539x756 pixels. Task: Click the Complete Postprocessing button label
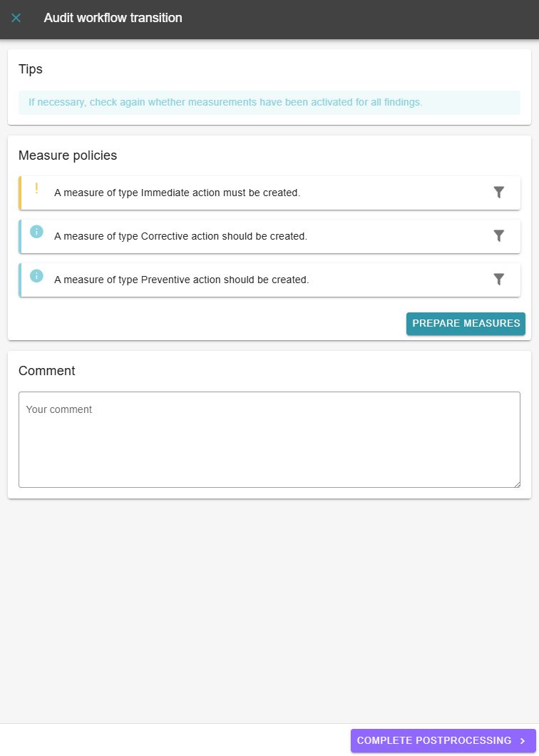click(433, 740)
